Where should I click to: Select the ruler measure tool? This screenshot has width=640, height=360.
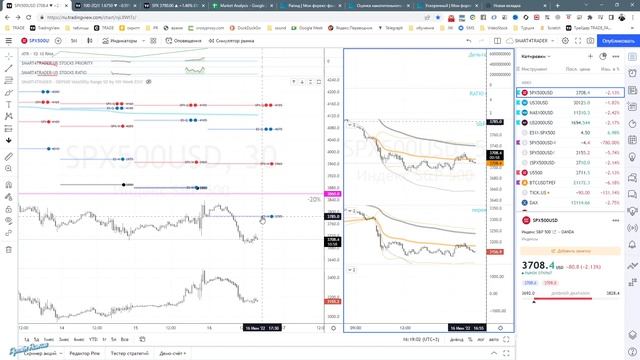tap(9, 156)
